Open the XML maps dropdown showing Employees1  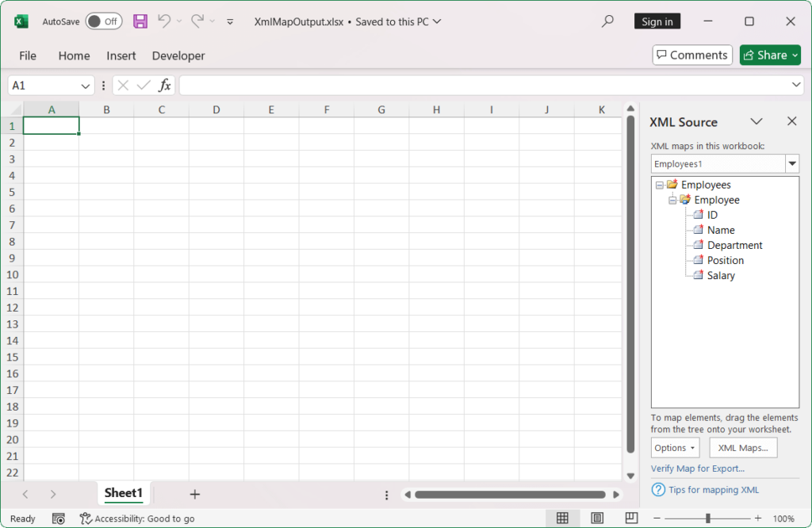coord(791,163)
